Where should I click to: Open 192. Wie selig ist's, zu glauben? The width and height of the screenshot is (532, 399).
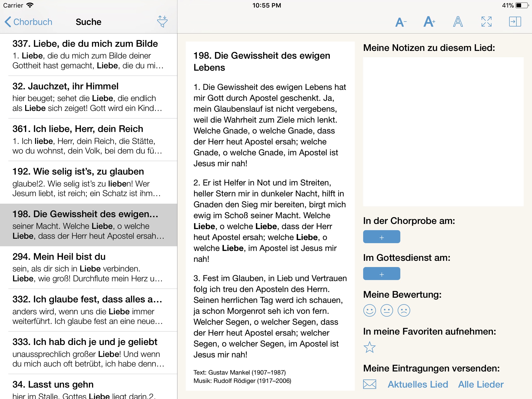[89, 182]
